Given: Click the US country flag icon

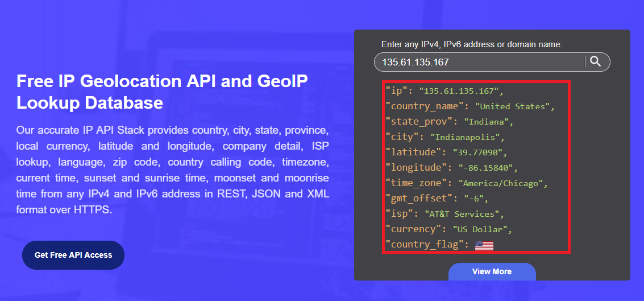Looking at the screenshot, I should (x=484, y=245).
